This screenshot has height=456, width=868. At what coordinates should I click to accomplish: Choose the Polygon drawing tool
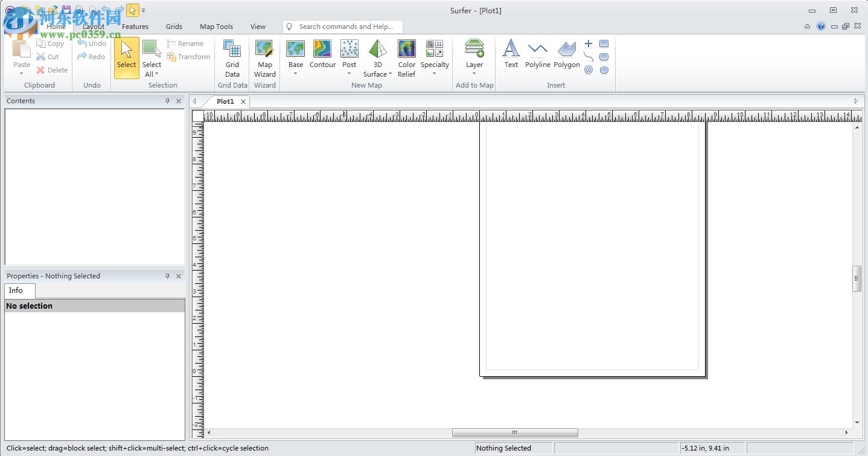pyautogui.click(x=567, y=54)
